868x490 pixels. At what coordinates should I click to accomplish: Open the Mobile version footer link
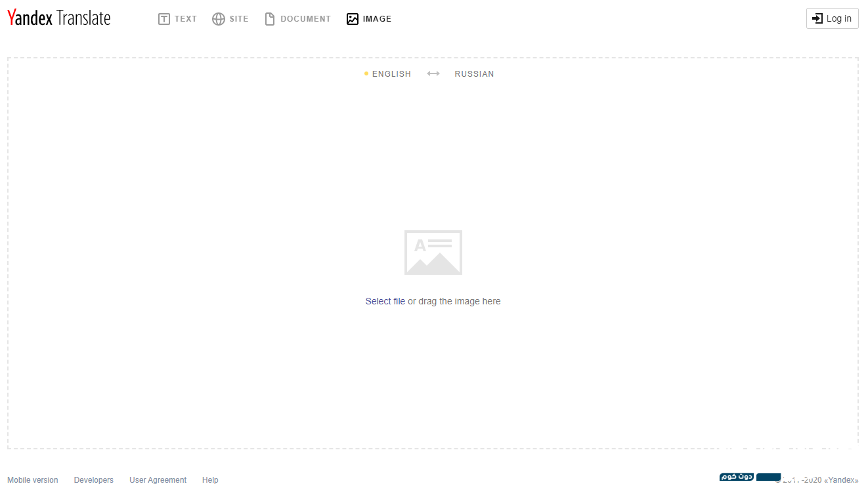tap(33, 480)
